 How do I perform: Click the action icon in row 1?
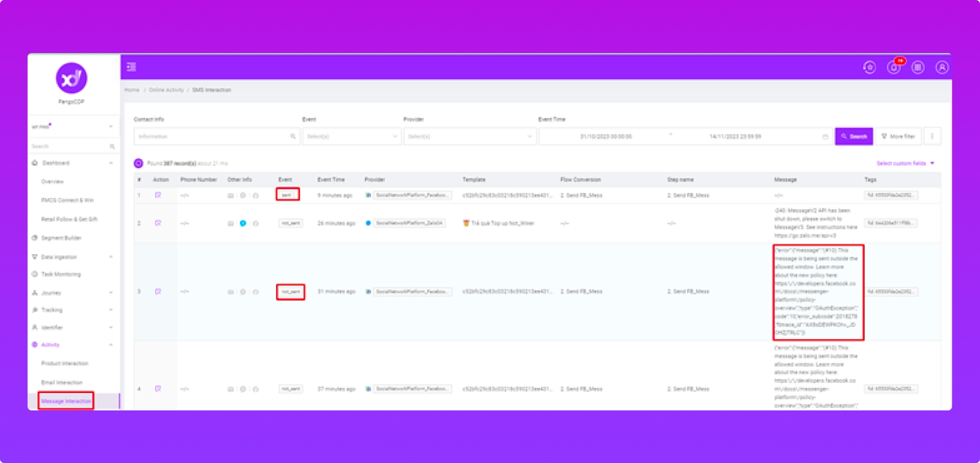(x=158, y=196)
